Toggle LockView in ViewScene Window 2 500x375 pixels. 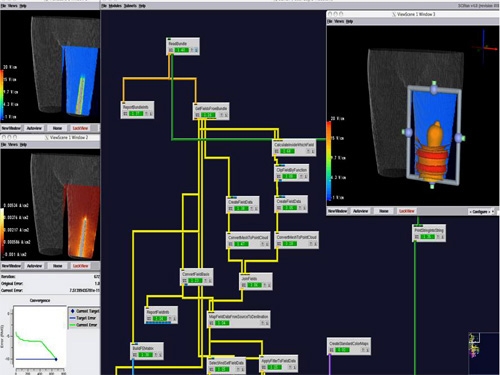click(x=80, y=266)
